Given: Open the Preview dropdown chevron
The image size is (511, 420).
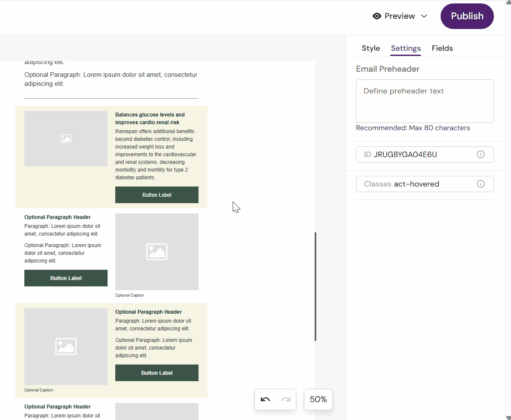Looking at the screenshot, I should (x=424, y=16).
